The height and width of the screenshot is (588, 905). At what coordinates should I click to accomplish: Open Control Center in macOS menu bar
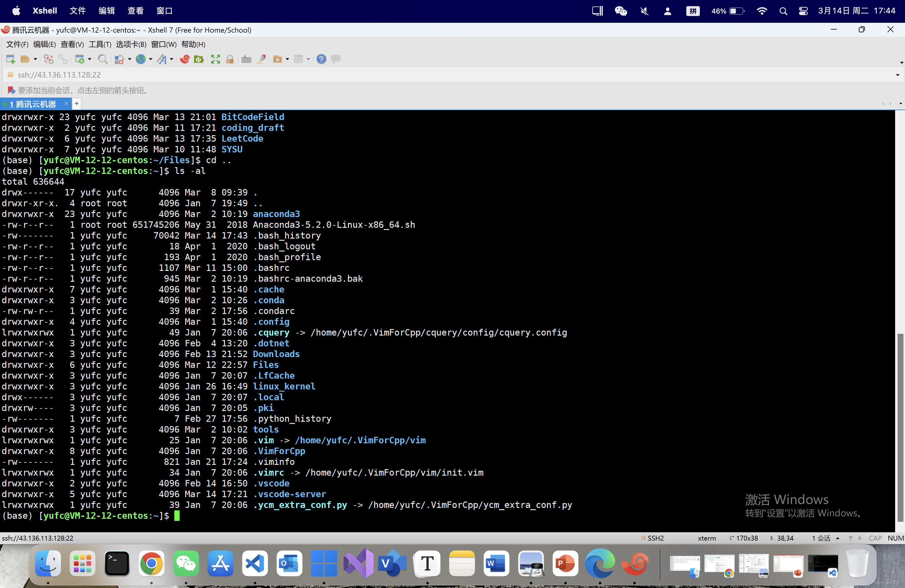coord(803,11)
